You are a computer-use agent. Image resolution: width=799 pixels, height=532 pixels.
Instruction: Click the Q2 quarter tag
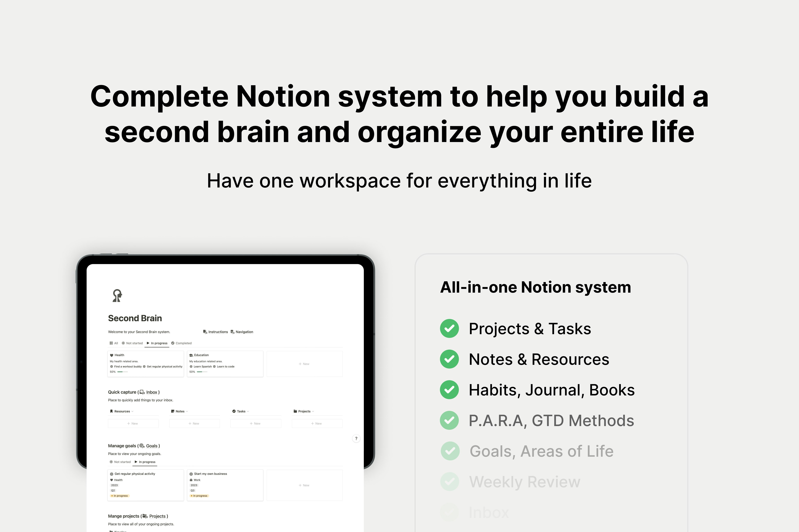pos(113,491)
